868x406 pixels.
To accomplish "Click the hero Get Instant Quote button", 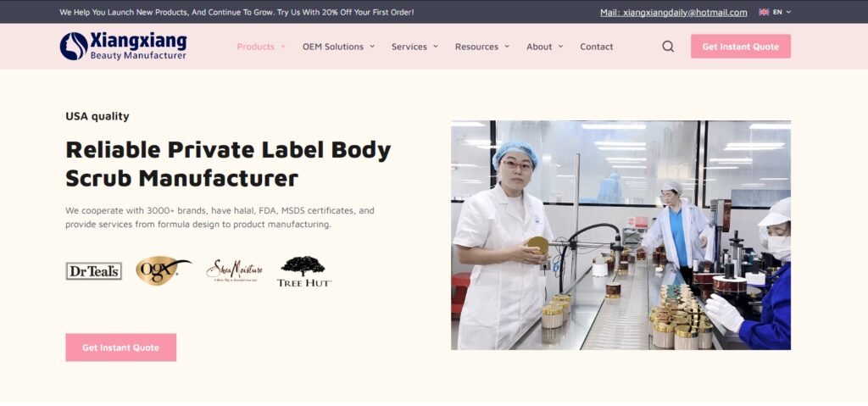I will coord(120,348).
